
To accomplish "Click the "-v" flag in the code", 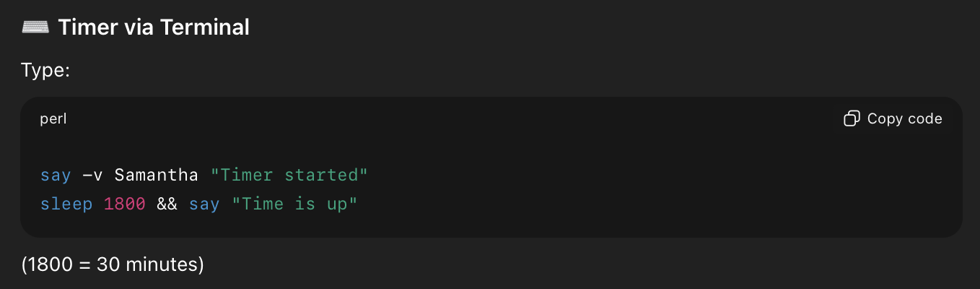I will coord(93,175).
